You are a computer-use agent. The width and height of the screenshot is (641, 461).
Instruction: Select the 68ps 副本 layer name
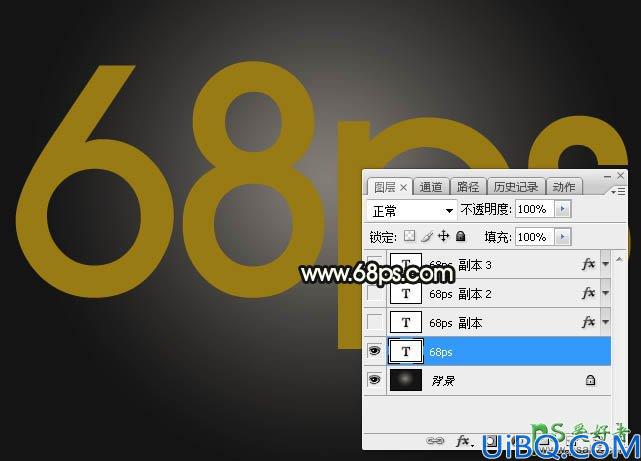[x=455, y=323]
